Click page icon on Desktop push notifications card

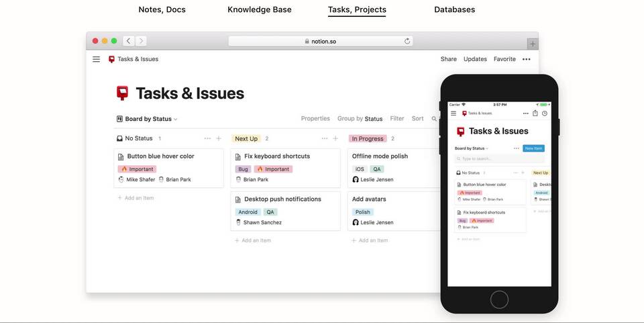pos(237,199)
